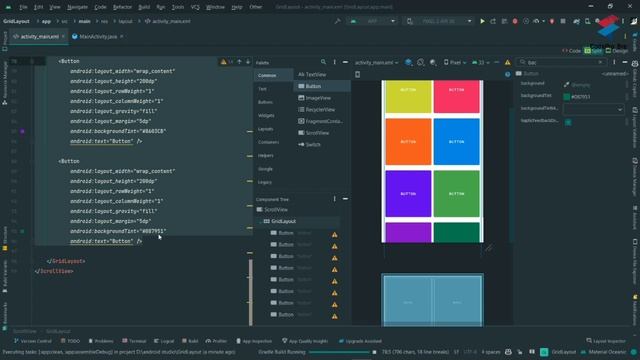Click warning icon on first Button tree row
640x360 pixels.
pyautogui.click(x=335, y=235)
